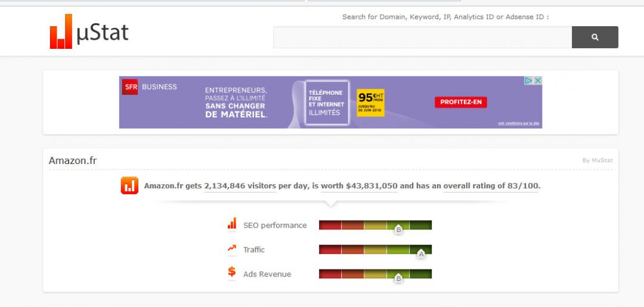Click the SEO performance rating bar
The height and width of the screenshot is (307, 644).
click(x=376, y=225)
